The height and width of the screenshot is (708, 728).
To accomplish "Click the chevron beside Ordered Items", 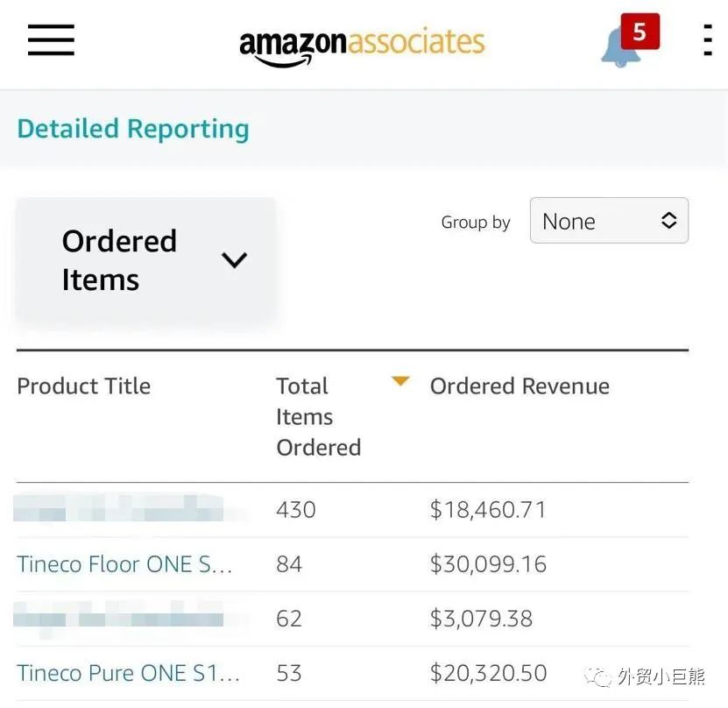I will tap(234, 259).
